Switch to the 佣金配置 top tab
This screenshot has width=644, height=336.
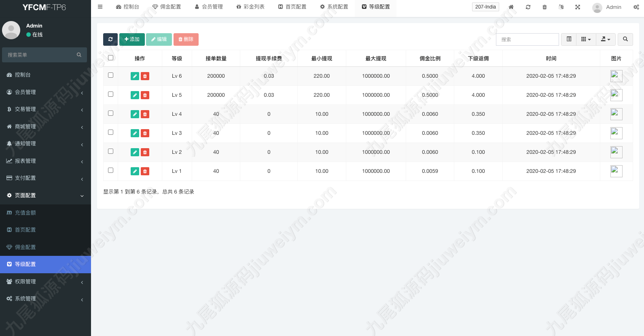pyautogui.click(x=167, y=7)
